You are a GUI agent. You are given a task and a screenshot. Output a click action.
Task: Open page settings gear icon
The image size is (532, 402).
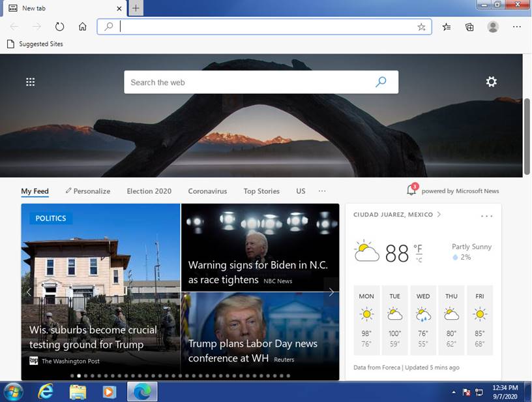click(491, 82)
